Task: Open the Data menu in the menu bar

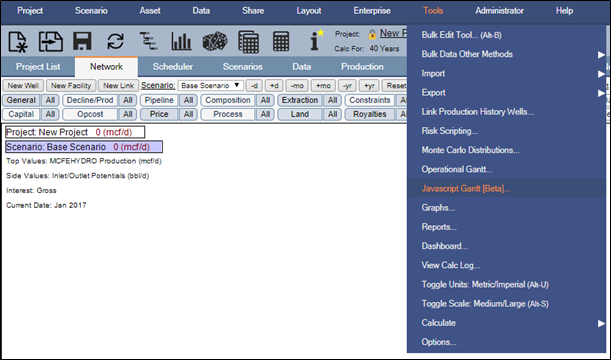Action: click(201, 11)
